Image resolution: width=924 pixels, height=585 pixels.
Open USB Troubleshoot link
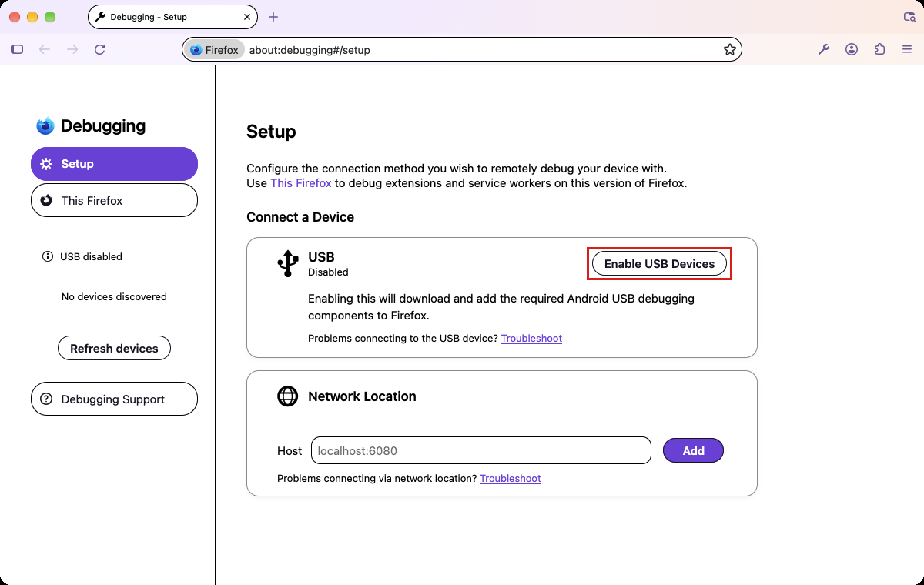pyautogui.click(x=531, y=338)
